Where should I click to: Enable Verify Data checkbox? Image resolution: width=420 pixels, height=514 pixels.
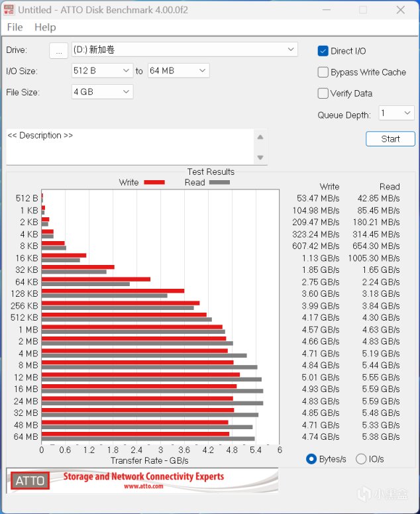click(323, 93)
